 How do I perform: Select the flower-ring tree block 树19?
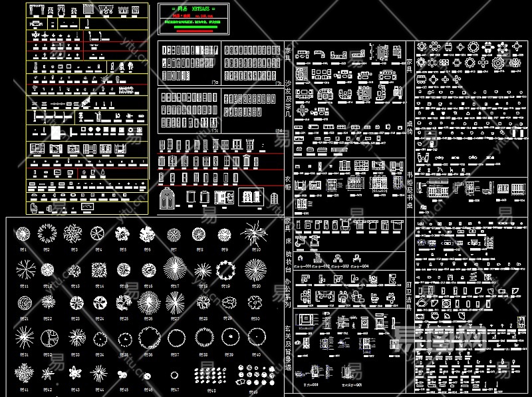click(225, 270)
